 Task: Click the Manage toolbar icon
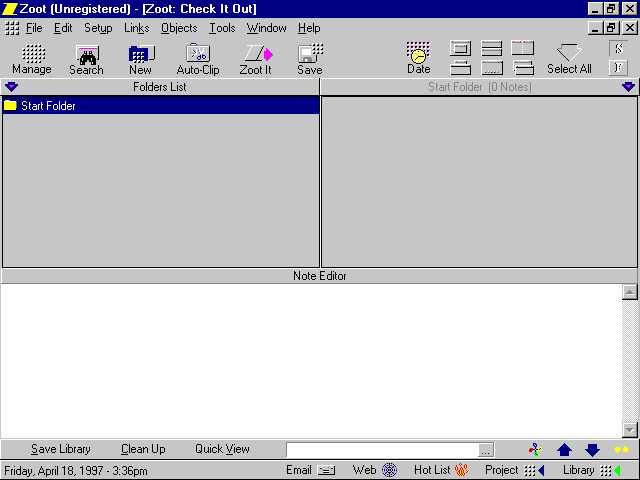pos(32,54)
